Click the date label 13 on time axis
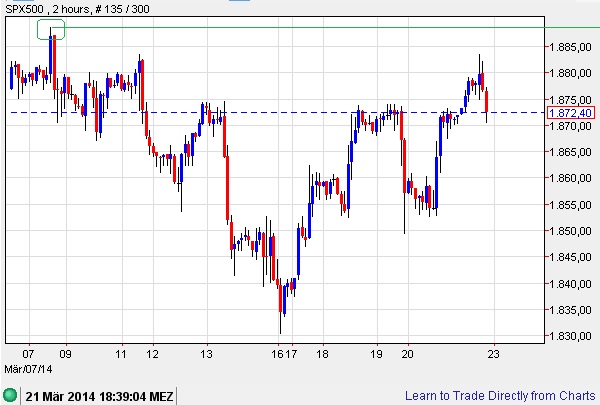The width and height of the screenshot is (600, 405). pos(206,354)
